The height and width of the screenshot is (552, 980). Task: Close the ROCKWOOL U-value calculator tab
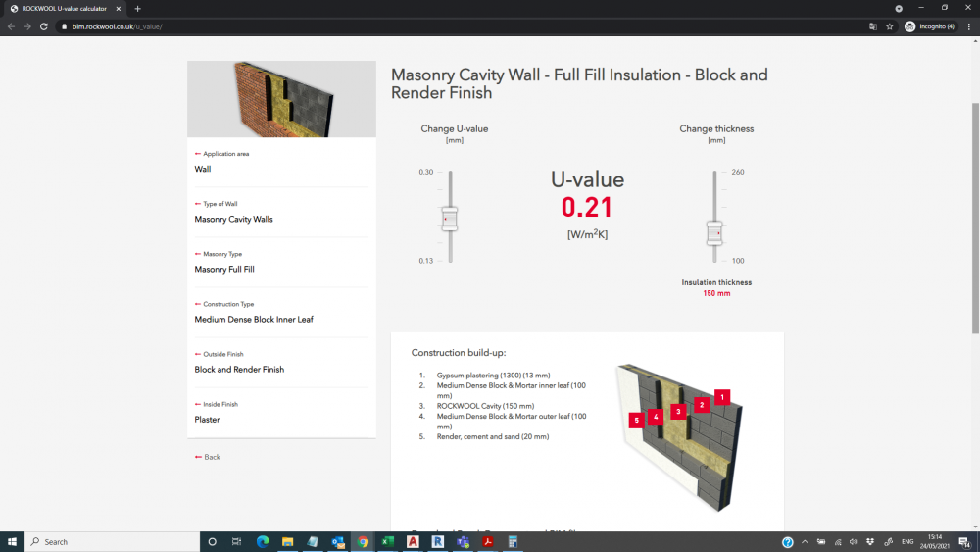(119, 9)
